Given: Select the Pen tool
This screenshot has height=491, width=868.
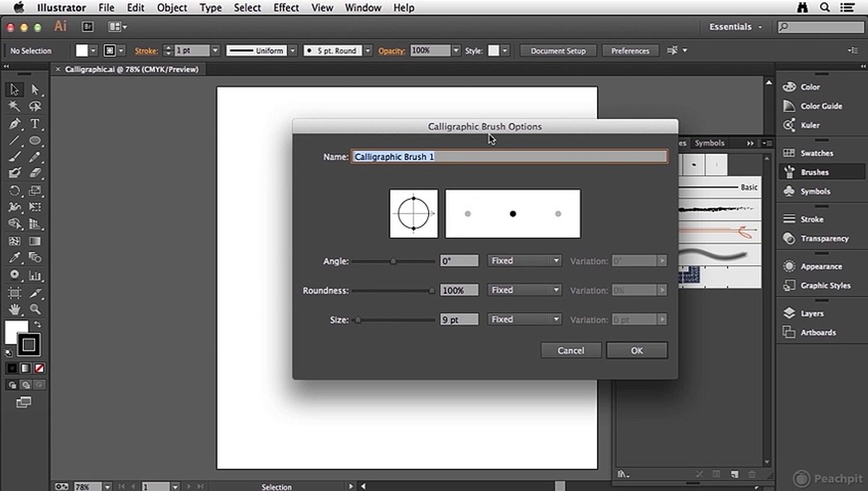Looking at the screenshot, I should (x=14, y=124).
